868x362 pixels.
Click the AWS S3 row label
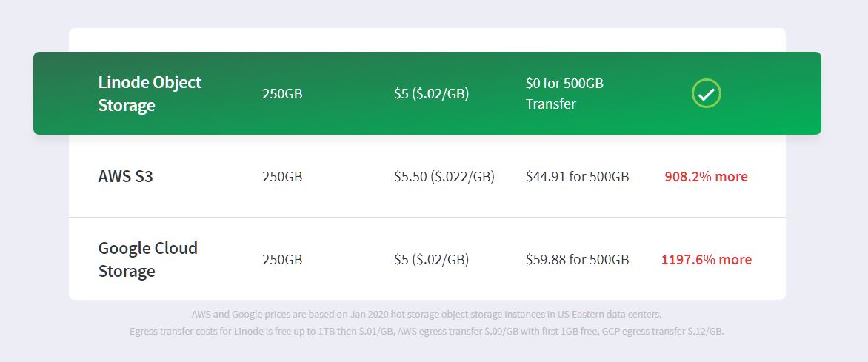pyautogui.click(x=126, y=177)
